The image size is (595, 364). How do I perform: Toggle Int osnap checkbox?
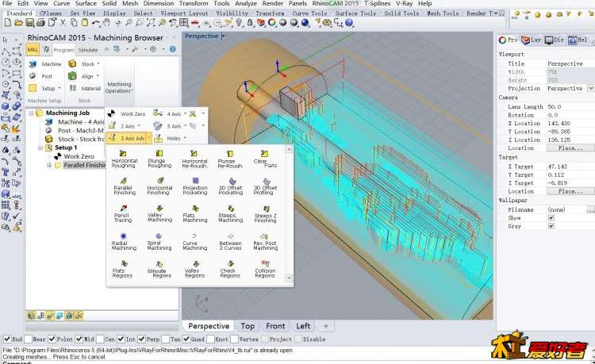[x=121, y=339]
